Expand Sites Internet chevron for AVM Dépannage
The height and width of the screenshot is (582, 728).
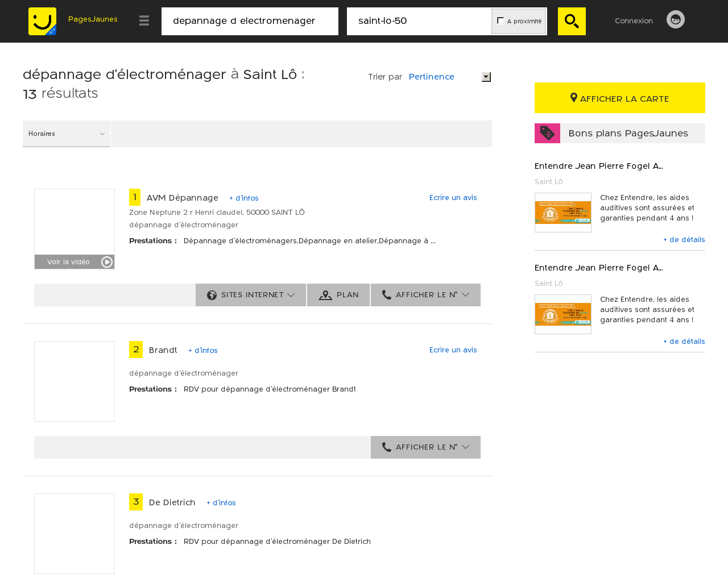click(x=291, y=295)
